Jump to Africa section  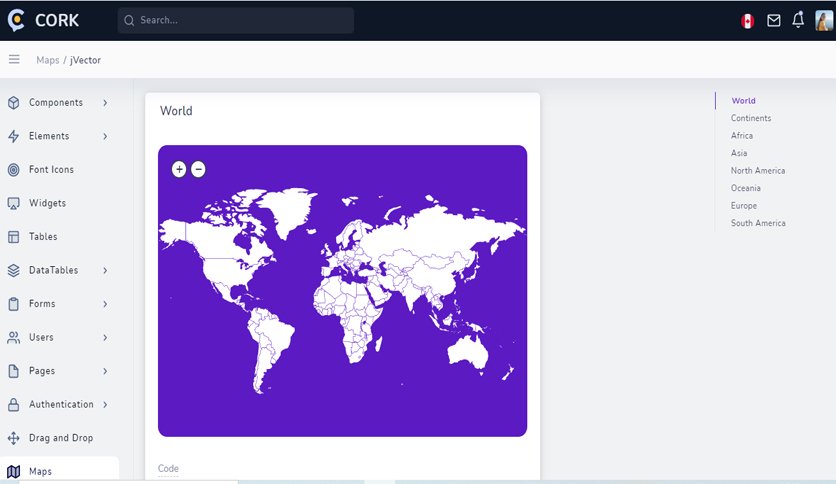click(742, 136)
